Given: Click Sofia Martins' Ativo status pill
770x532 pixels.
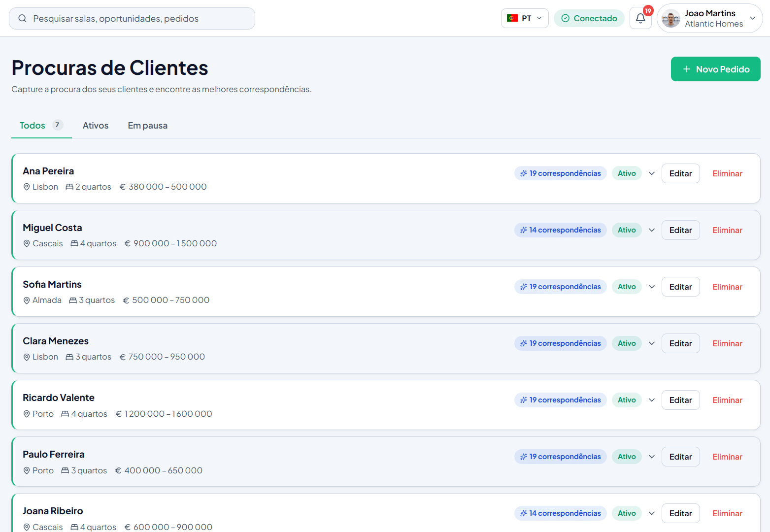Looking at the screenshot, I should coord(627,287).
